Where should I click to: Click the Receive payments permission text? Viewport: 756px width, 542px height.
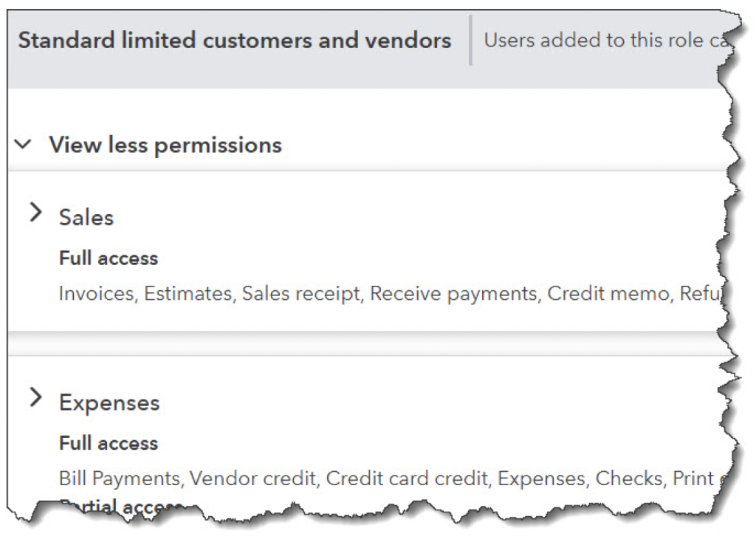point(453,294)
